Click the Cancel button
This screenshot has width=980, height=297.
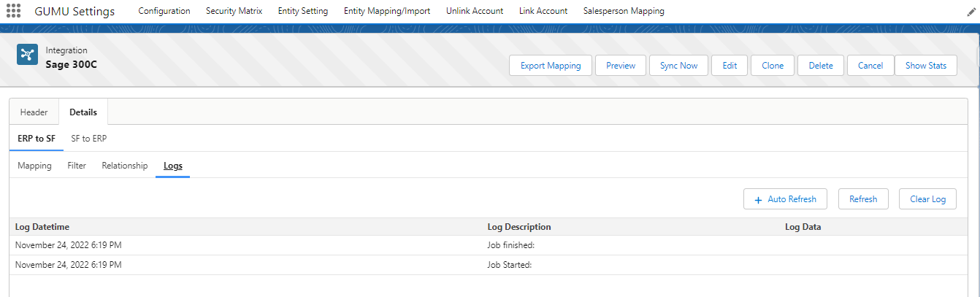point(870,65)
